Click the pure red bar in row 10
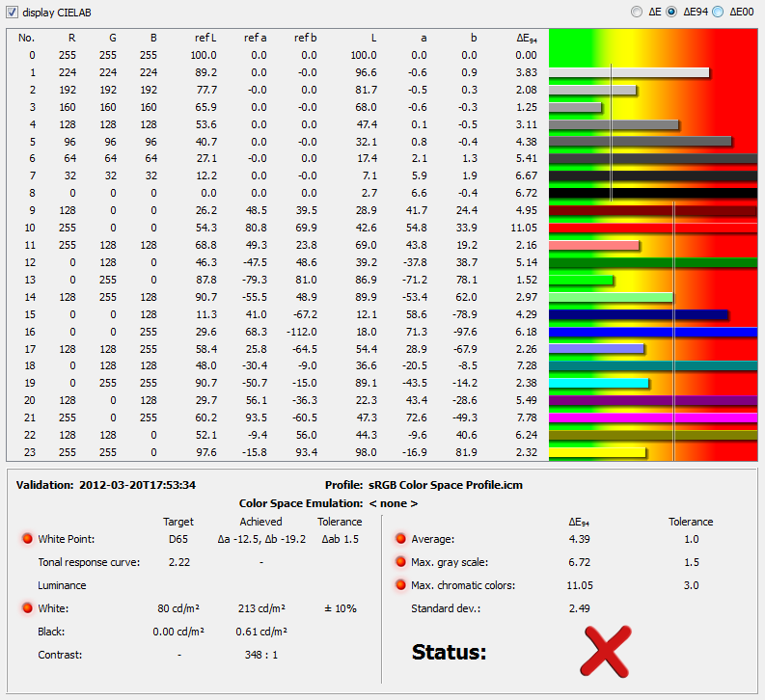 click(x=652, y=229)
